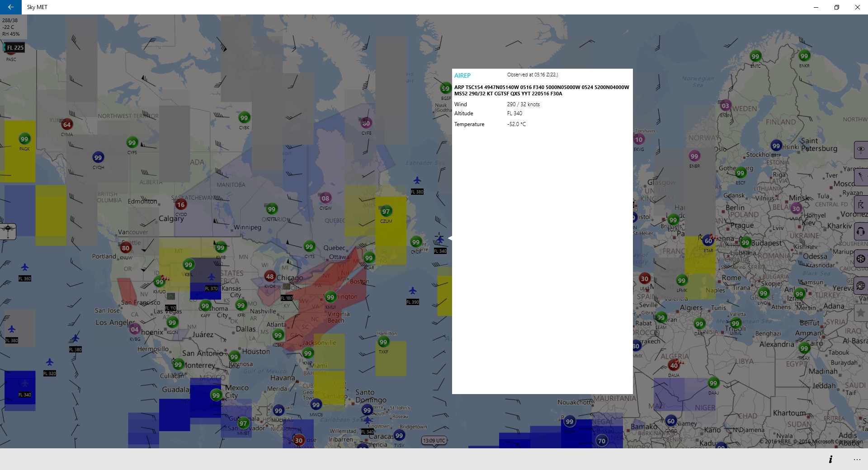Click the FL 225 flight level tag
The image size is (868, 470).
coord(14,47)
